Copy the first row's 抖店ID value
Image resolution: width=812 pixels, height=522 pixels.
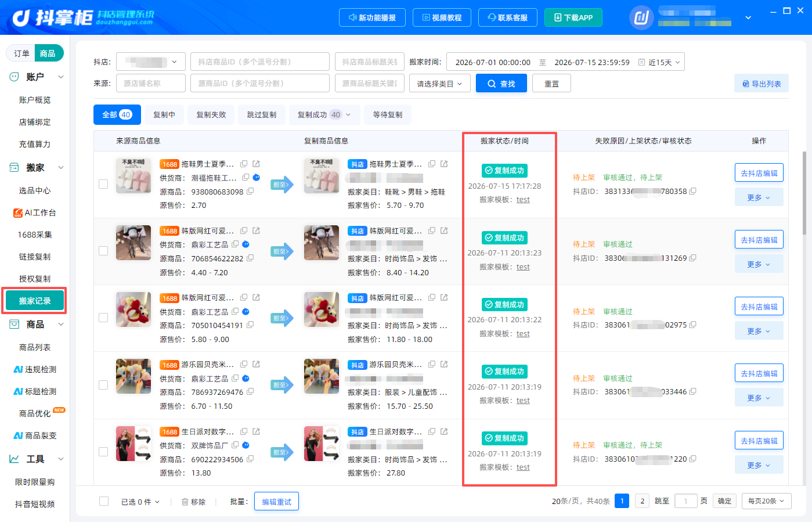point(693,191)
